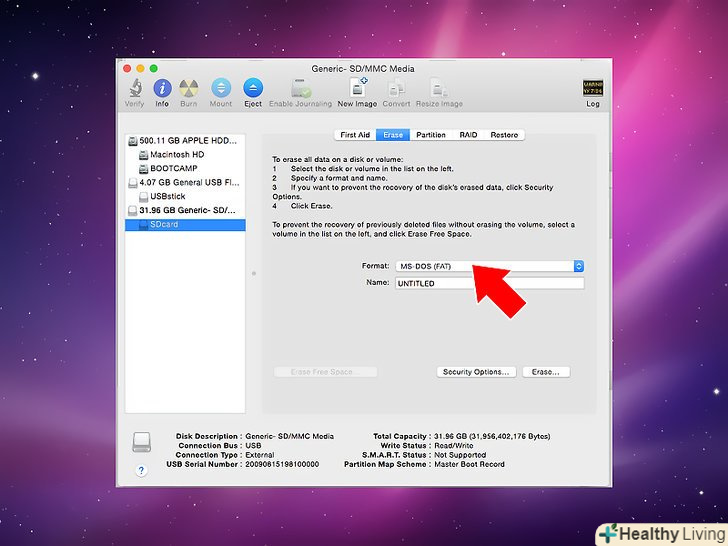
Task: Click the Write Status value Read/Write
Action: point(454,446)
